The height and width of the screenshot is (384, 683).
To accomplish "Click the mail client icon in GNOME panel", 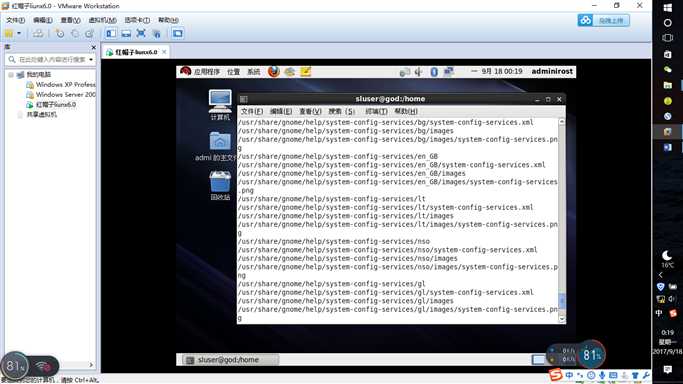I will [290, 71].
